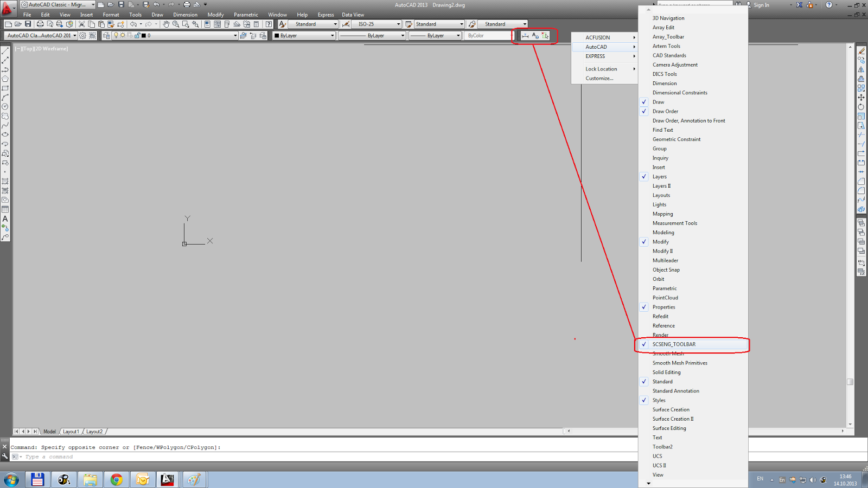Open the Format menu
Screen dimensions: 868x488
click(x=111, y=15)
